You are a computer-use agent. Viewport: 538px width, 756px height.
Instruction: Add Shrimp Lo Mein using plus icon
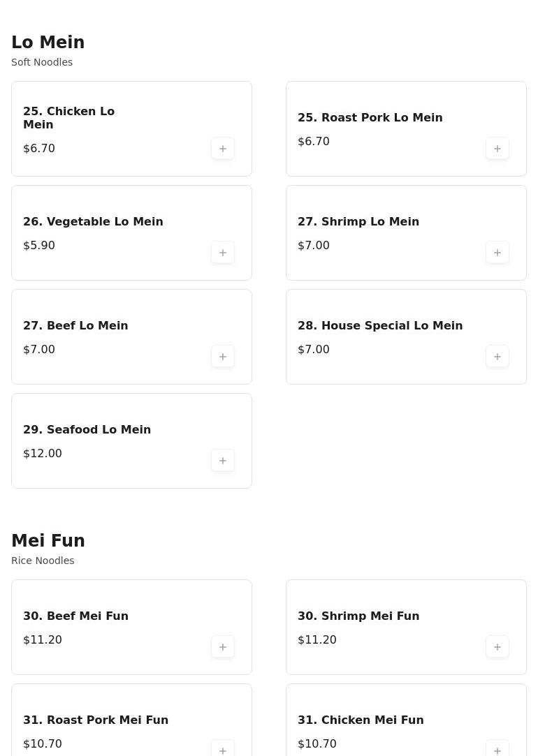497,253
